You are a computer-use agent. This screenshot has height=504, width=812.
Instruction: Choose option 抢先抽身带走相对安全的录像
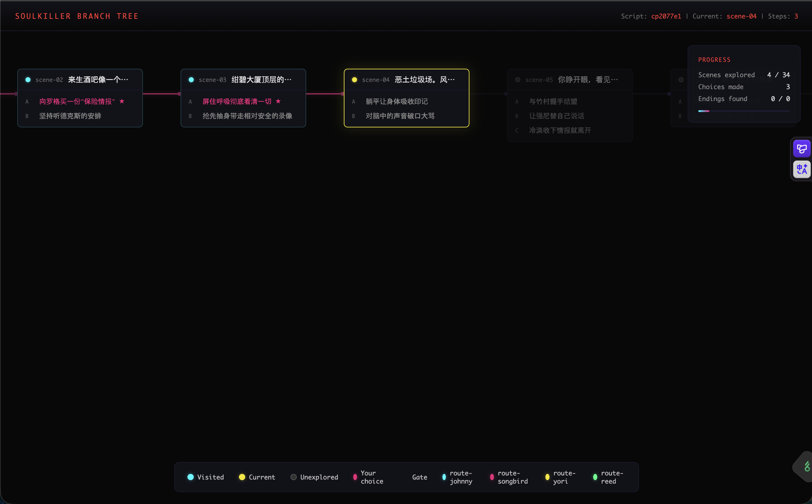247,116
